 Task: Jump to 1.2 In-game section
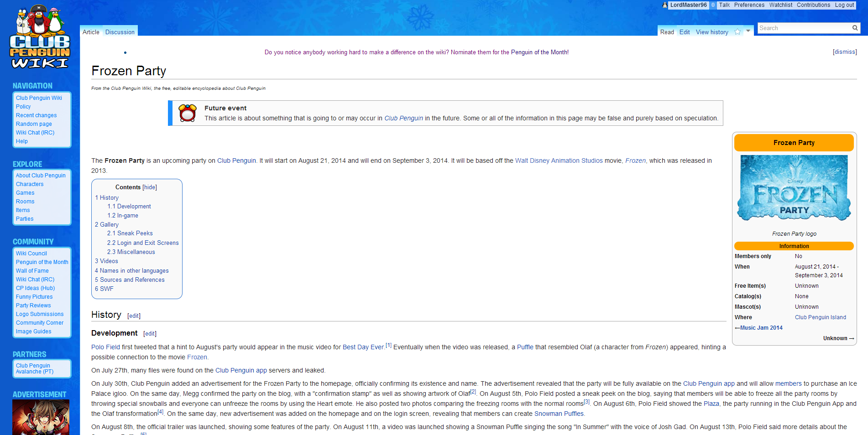123,216
